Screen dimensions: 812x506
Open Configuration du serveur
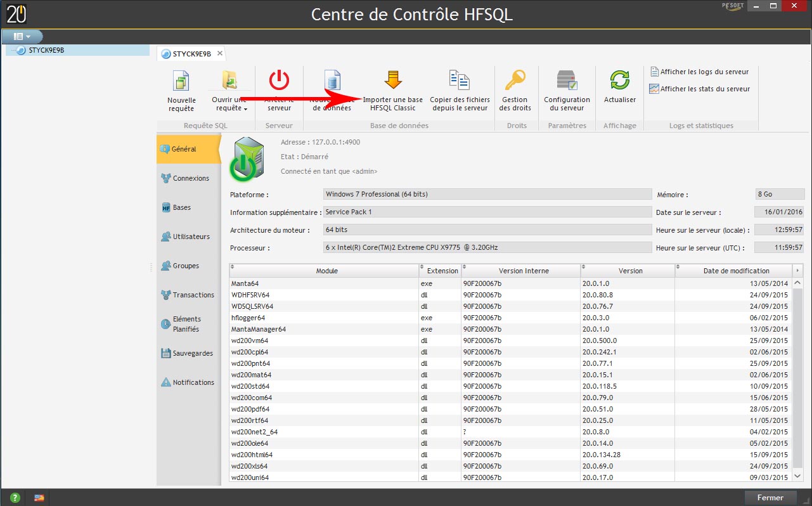click(567, 91)
